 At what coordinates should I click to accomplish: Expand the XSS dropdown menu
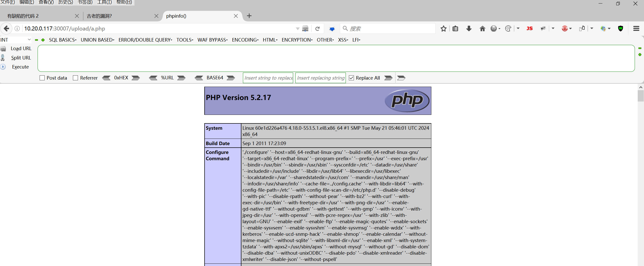click(x=343, y=40)
